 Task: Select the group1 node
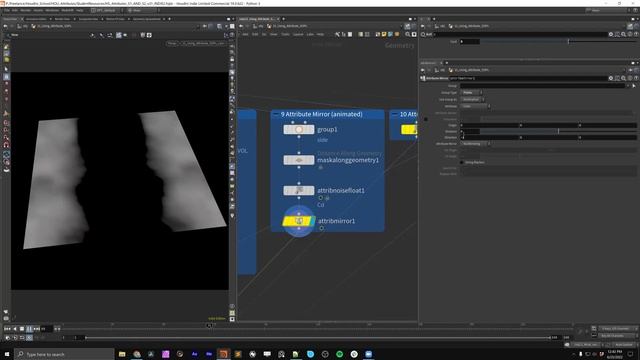coord(299,129)
